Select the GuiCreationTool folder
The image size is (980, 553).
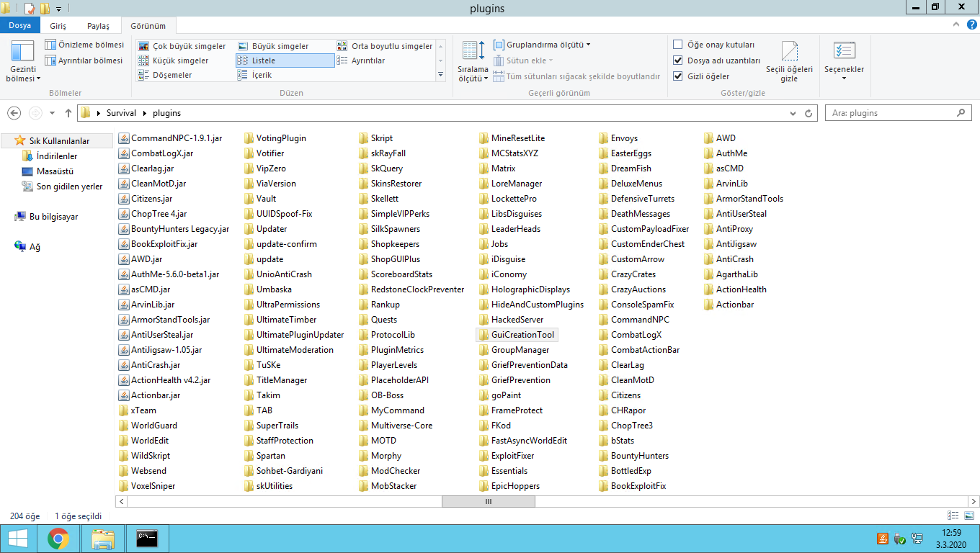[517, 335]
